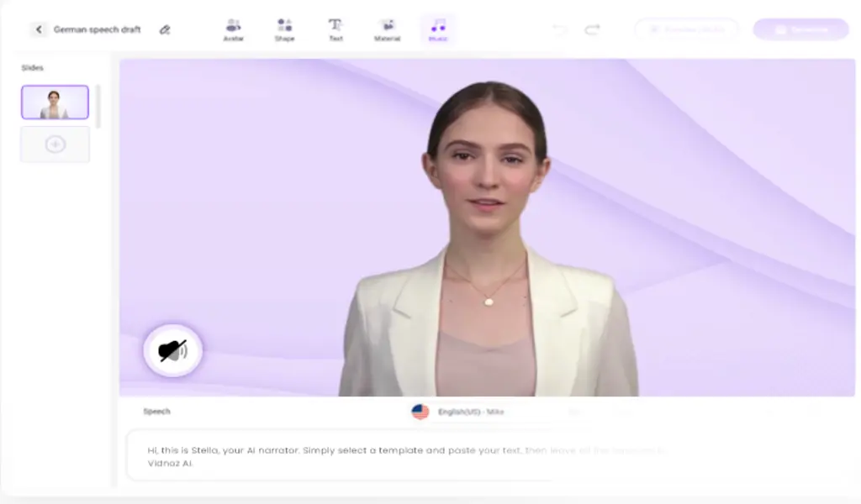Click the faded Preview button
The height and width of the screenshot is (504, 861).
(x=687, y=29)
